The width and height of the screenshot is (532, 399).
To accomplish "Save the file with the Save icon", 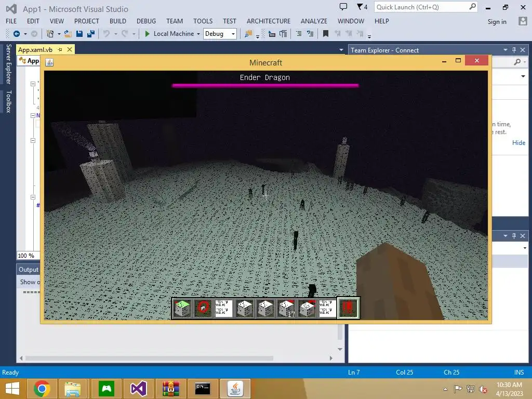I will click(79, 34).
